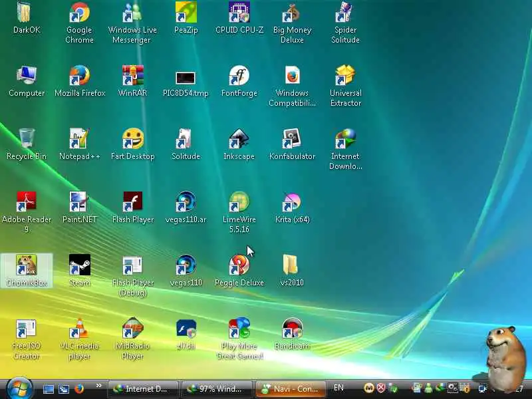Open the Windows Start orb
The width and height of the screenshot is (532, 399).
(x=19, y=388)
